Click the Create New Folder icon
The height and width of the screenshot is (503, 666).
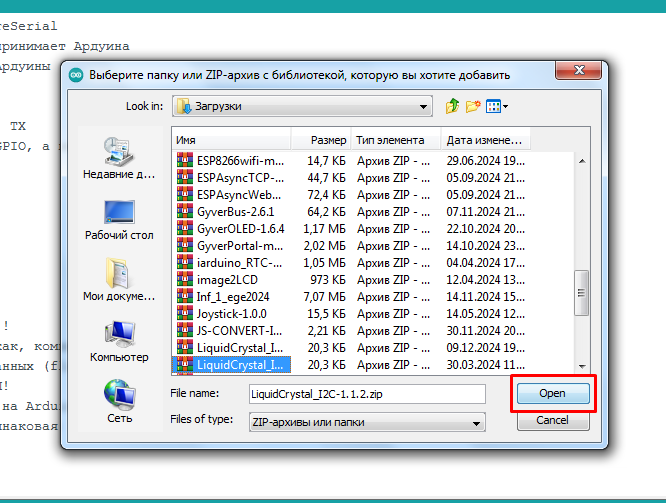coord(473,106)
